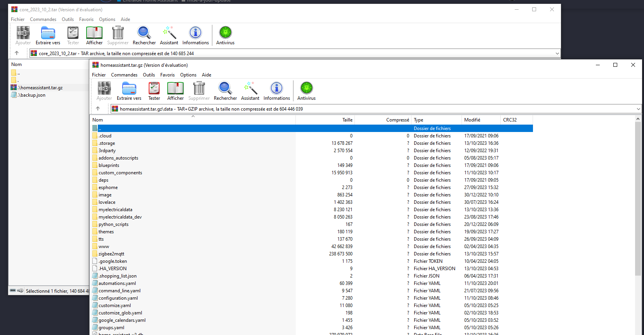Open Commandes menu in core_2023_10_2.tar window
644x335 pixels.
(x=43, y=19)
